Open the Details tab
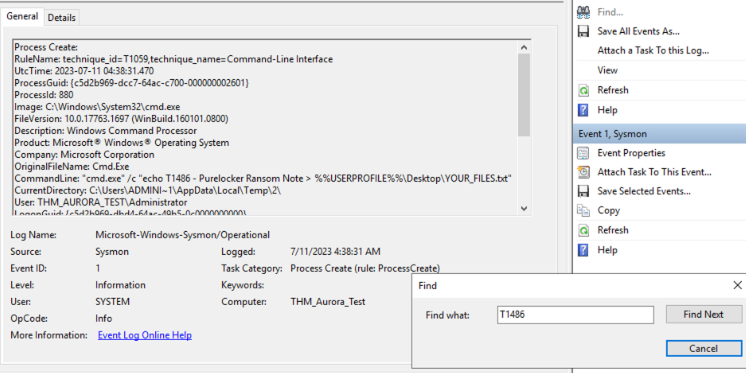Image resolution: width=746 pixels, height=373 pixels. coord(61,18)
